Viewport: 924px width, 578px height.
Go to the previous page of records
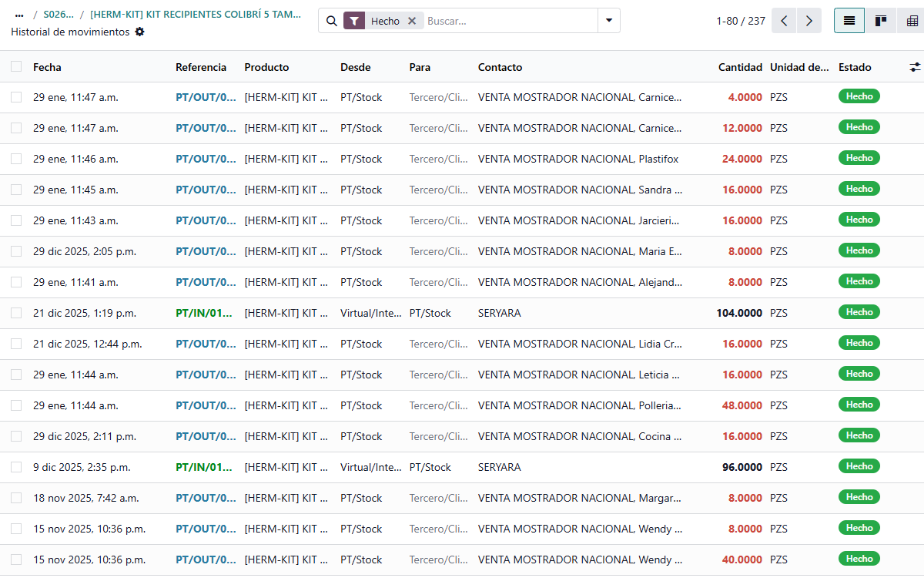click(x=784, y=21)
